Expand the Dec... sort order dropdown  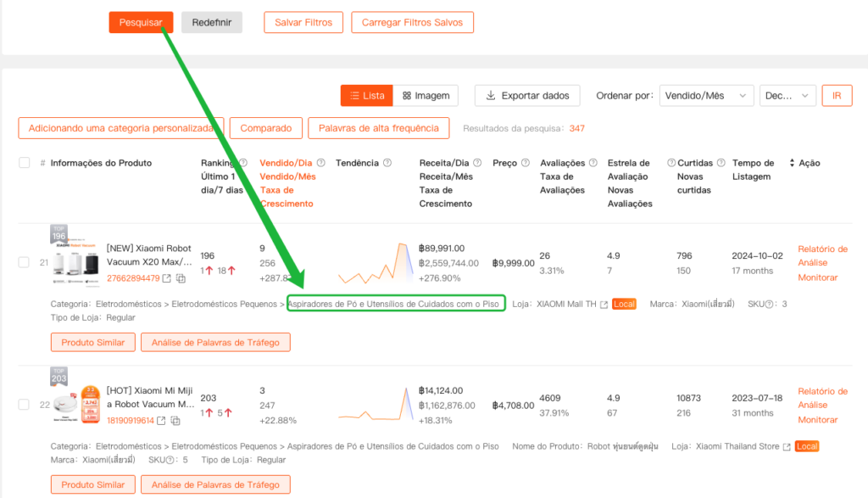[x=787, y=96]
